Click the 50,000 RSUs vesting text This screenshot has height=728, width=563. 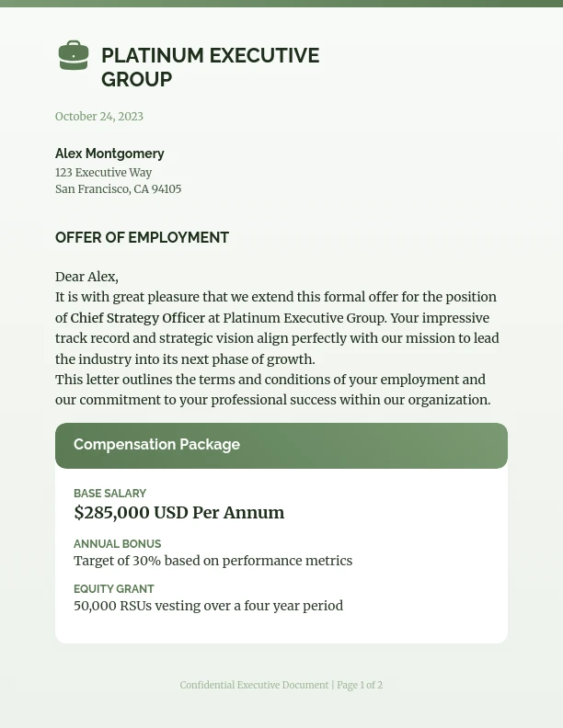[208, 606]
